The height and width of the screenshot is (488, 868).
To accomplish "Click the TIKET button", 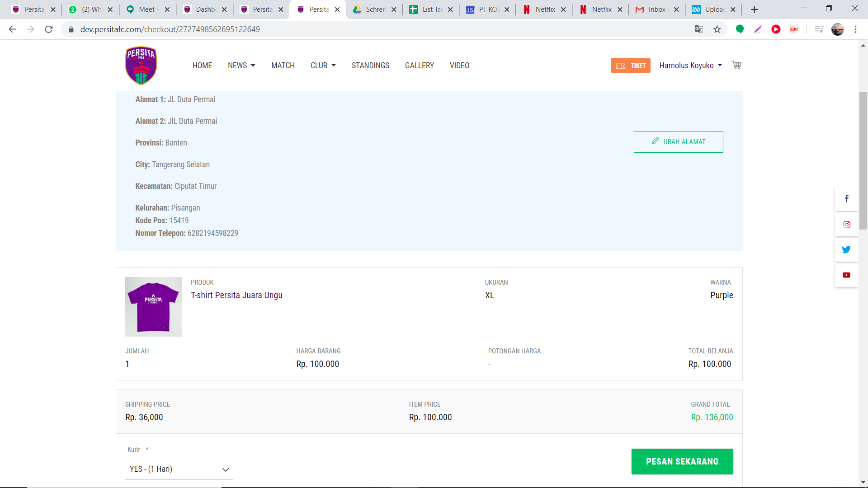I will coord(630,66).
